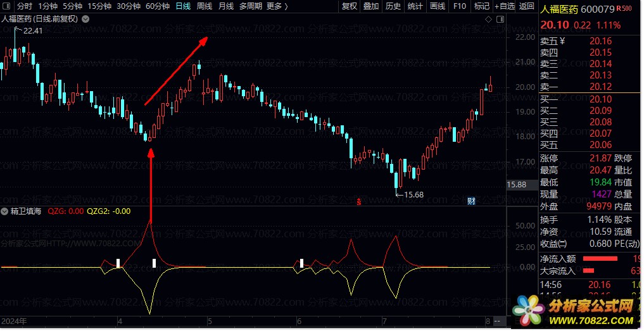Click the QZG2: -0.00 indicator value
The width and height of the screenshot is (644, 331).
[109, 211]
